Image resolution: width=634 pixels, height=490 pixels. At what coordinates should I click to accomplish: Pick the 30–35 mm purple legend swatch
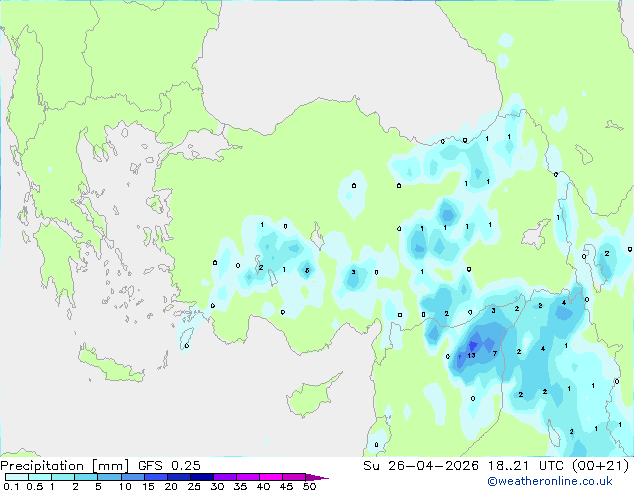tap(224, 477)
